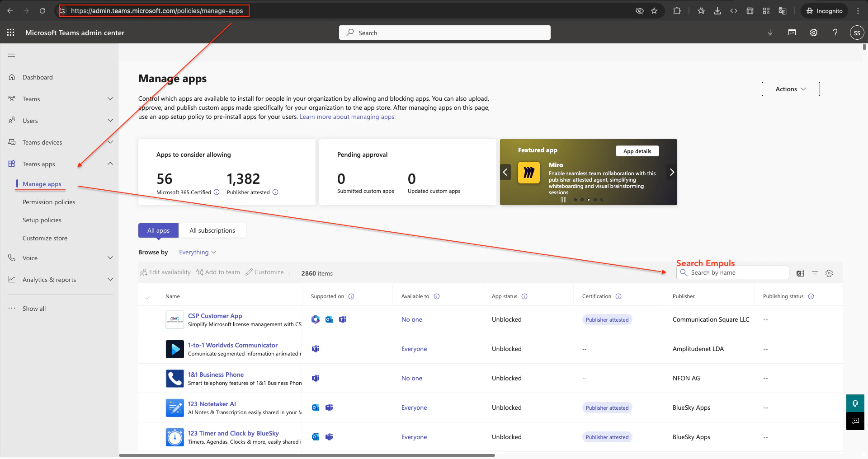Select first dot of featured carousel
This screenshot has height=459, width=868.
[576, 200]
